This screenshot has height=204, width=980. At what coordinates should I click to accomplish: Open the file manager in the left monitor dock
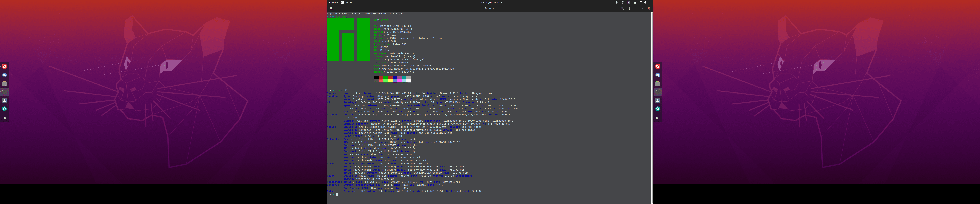coord(5,83)
